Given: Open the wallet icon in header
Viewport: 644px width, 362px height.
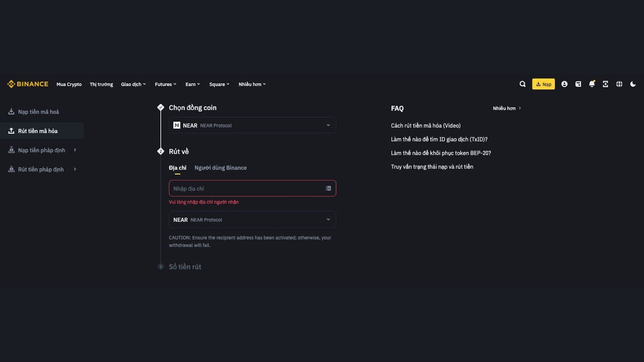Looking at the screenshot, I should pos(578,84).
